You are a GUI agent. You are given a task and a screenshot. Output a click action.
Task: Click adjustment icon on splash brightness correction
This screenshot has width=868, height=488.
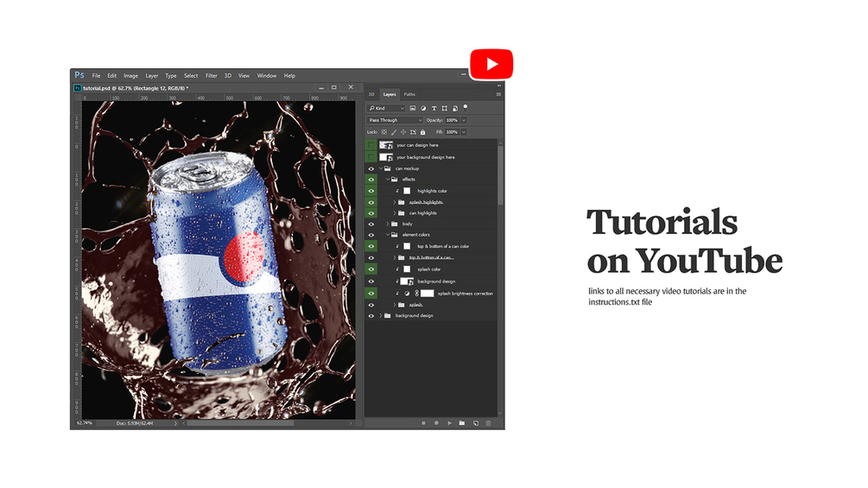tap(407, 294)
